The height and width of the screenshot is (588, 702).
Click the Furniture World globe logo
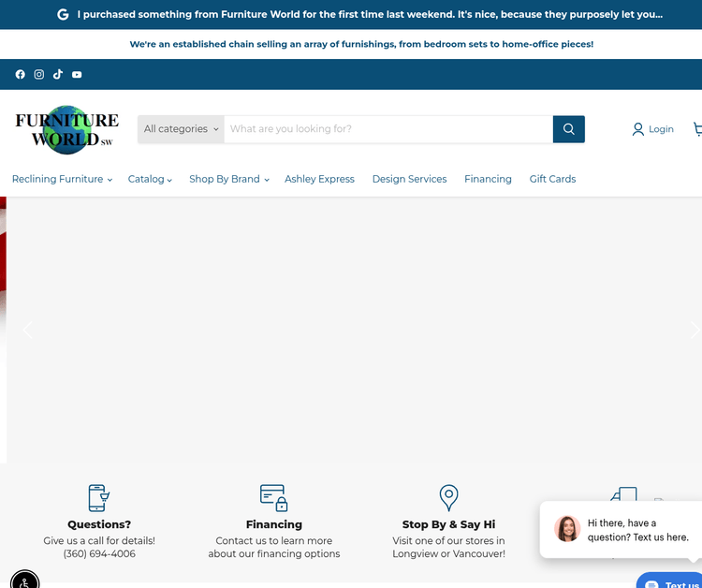[x=67, y=130]
